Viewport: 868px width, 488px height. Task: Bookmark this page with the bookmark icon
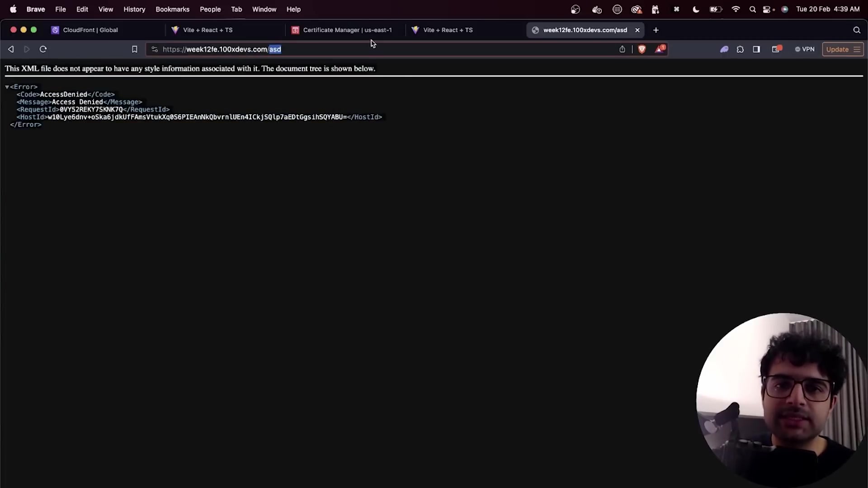coord(134,49)
